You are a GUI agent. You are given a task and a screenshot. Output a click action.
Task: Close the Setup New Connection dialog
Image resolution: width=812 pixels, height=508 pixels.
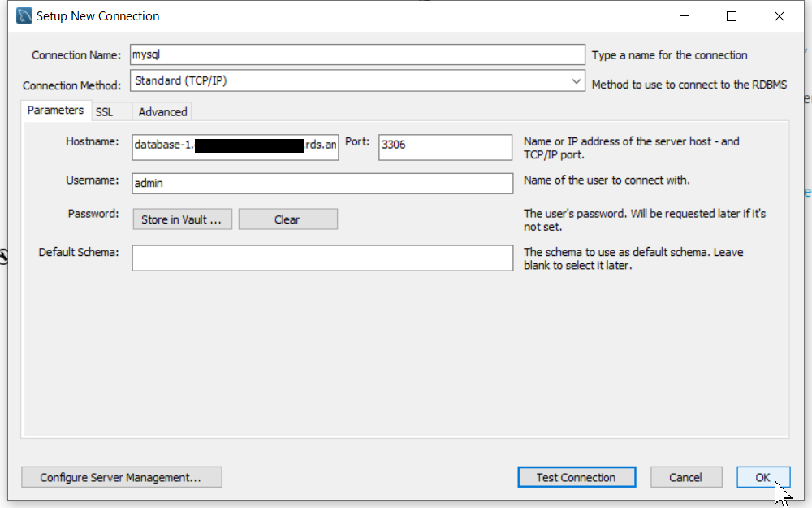[779, 16]
